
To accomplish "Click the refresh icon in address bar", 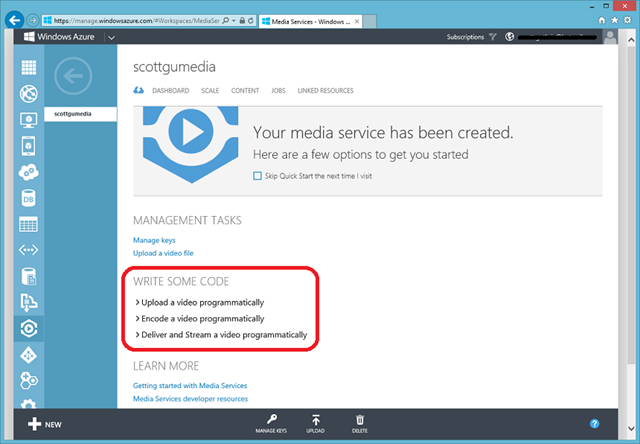I will (x=251, y=20).
